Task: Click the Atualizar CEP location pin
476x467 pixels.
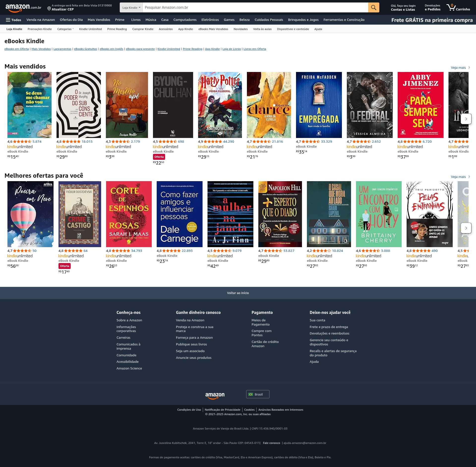Action: [49, 9]
